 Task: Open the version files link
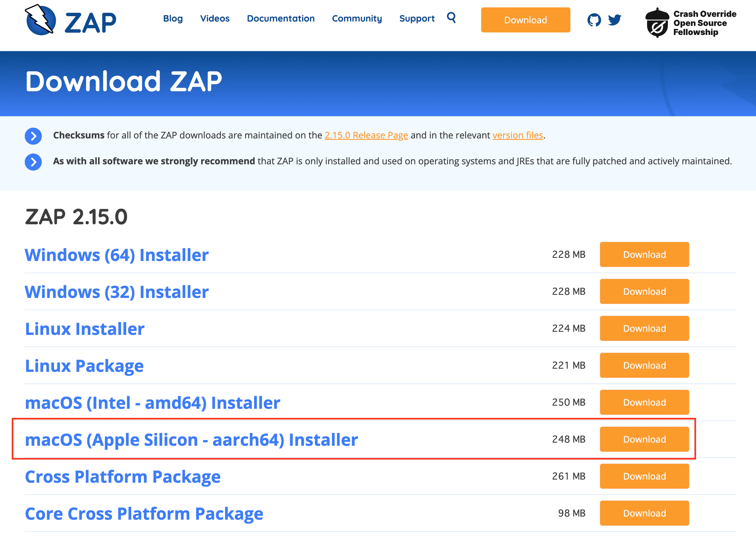pos(518,135)
